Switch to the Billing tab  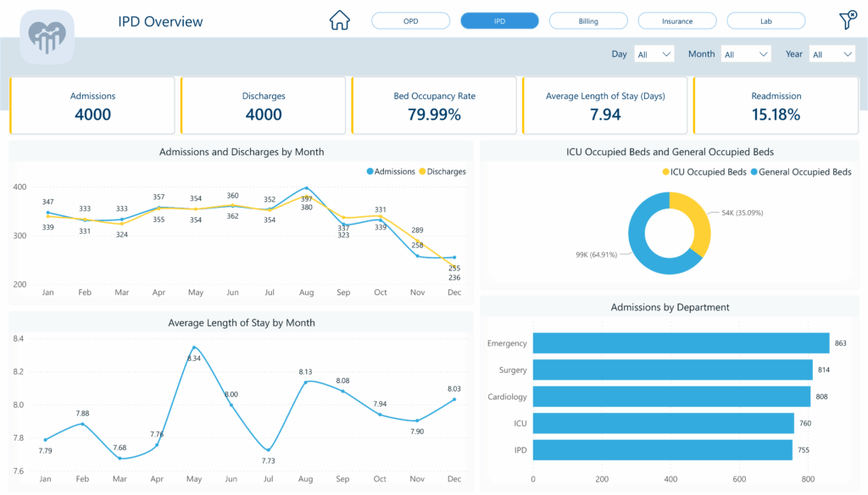588,19
